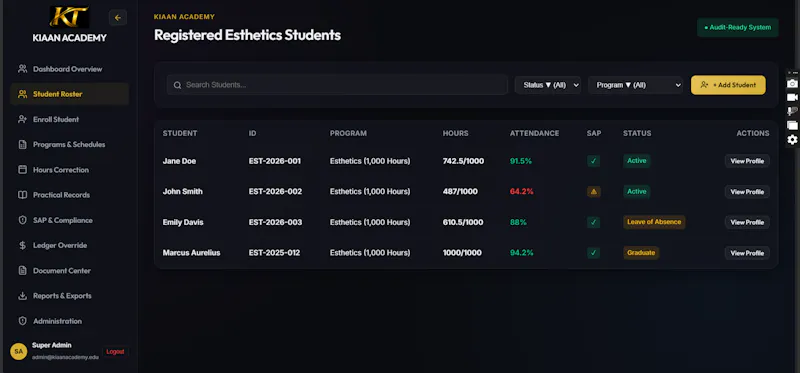This screenshot has height=373, width=800.
Task: Click the Hours Correction calendar icon
Action: click(x=22, y=169)
